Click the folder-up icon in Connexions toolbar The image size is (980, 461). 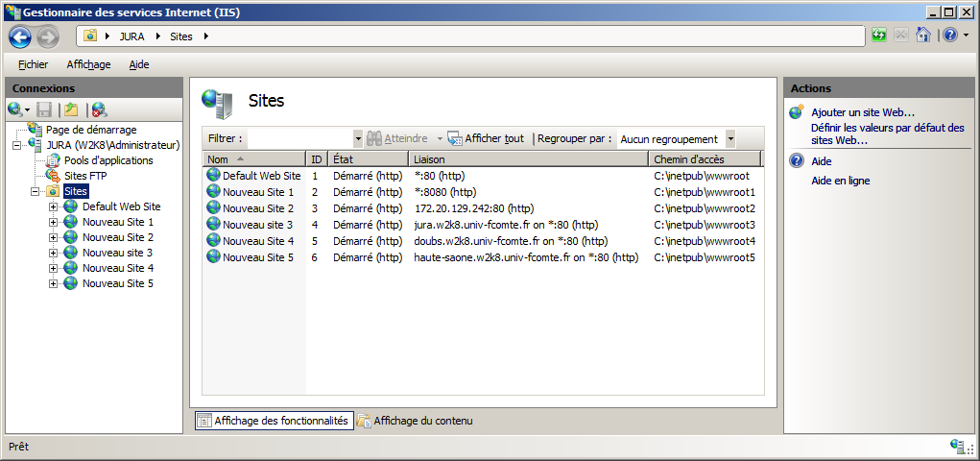(71, 110)
